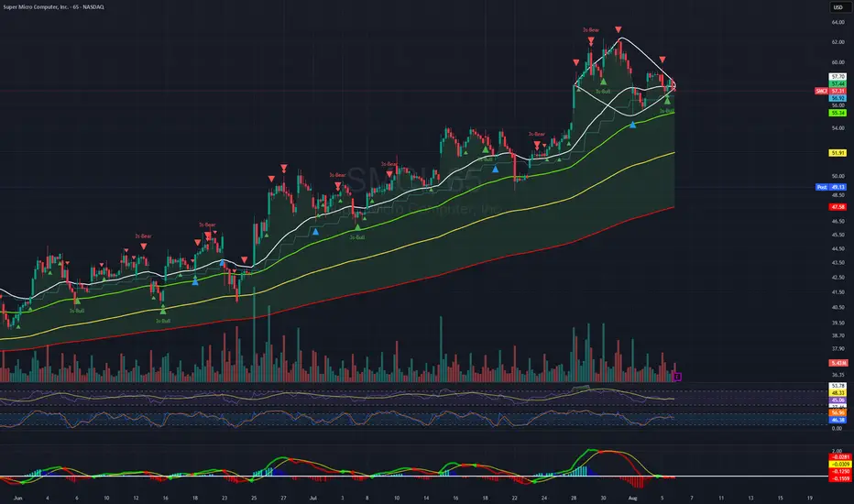Click the 3s-Bull label beside the latest candle
Viewport: 854px width, 504px height.
point(667,111)
